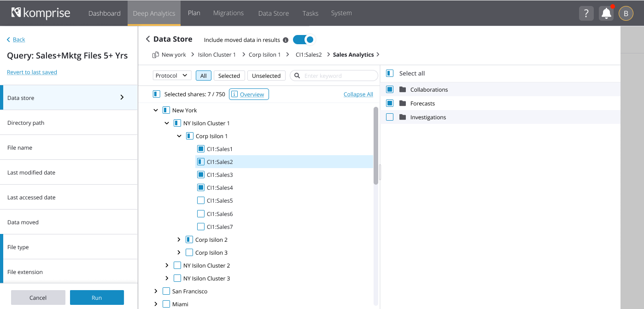Click the Komprise logo
The image size is (644, 309).
point(41,13)
